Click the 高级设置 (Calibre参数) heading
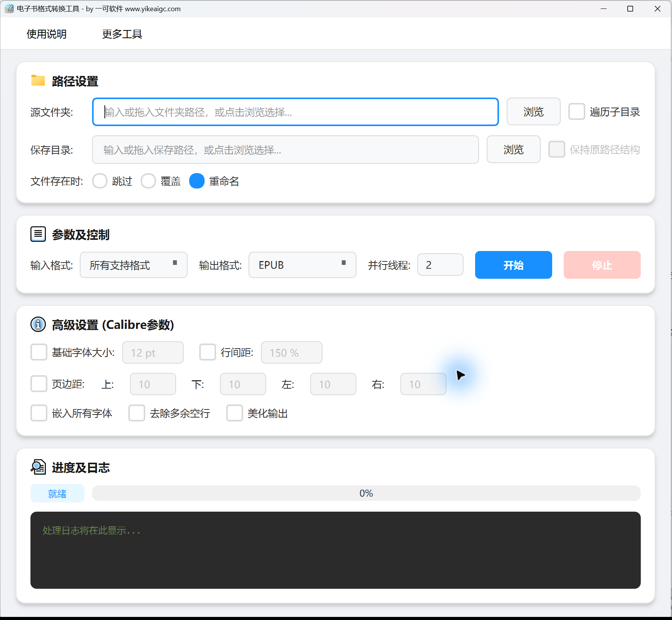 click(x=113, y=325)
